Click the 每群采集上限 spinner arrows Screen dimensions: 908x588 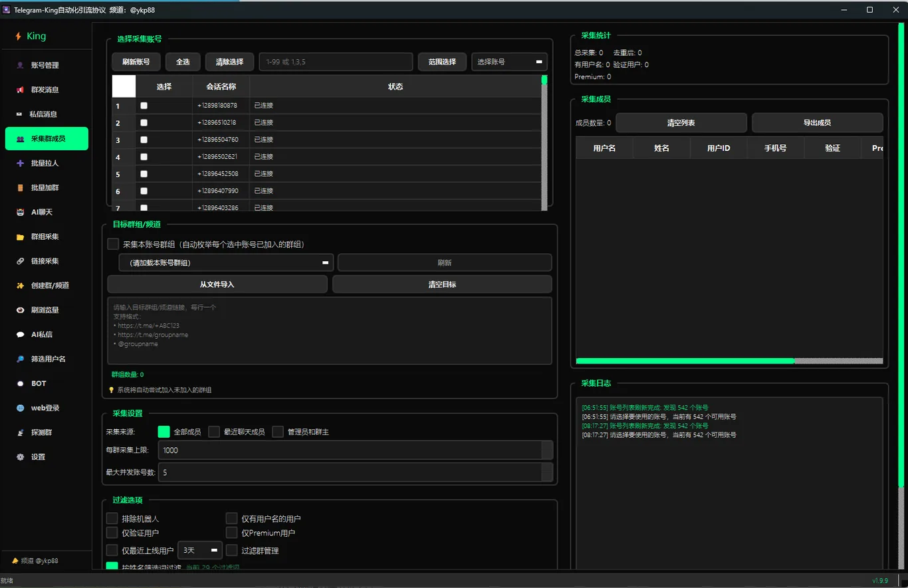[x=548, y=450]
